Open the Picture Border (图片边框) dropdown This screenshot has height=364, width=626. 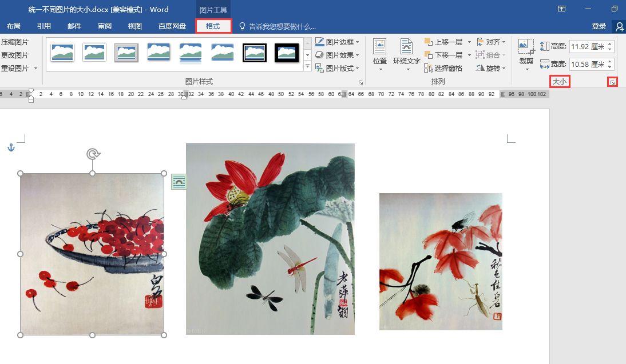coord(338,42)
